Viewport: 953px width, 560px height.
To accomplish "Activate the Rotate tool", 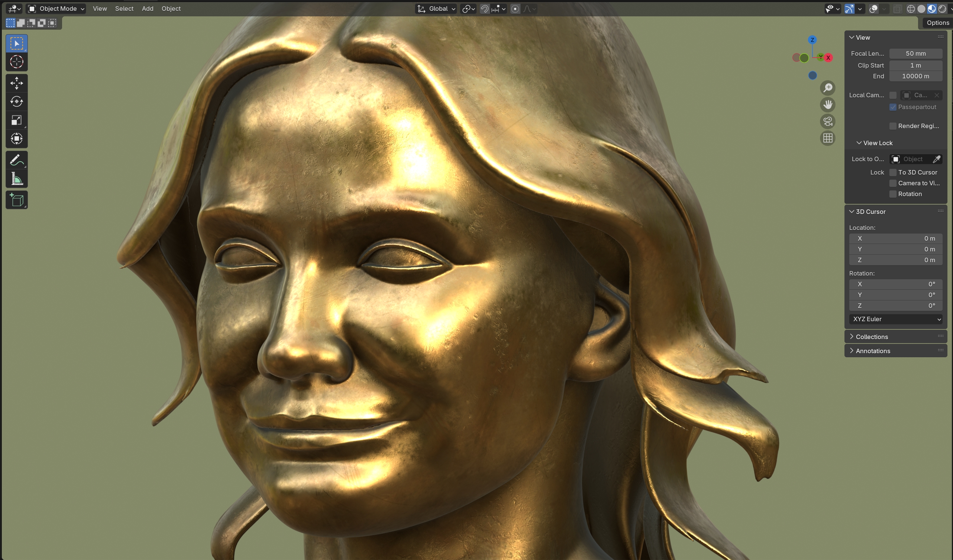I will click(x=17, y=102).
